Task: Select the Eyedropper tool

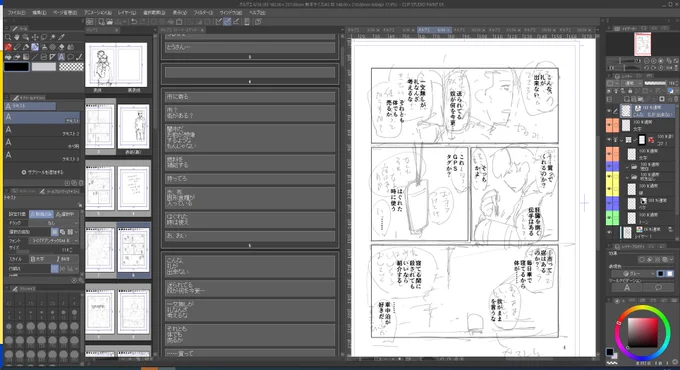Action: [62, 37]
